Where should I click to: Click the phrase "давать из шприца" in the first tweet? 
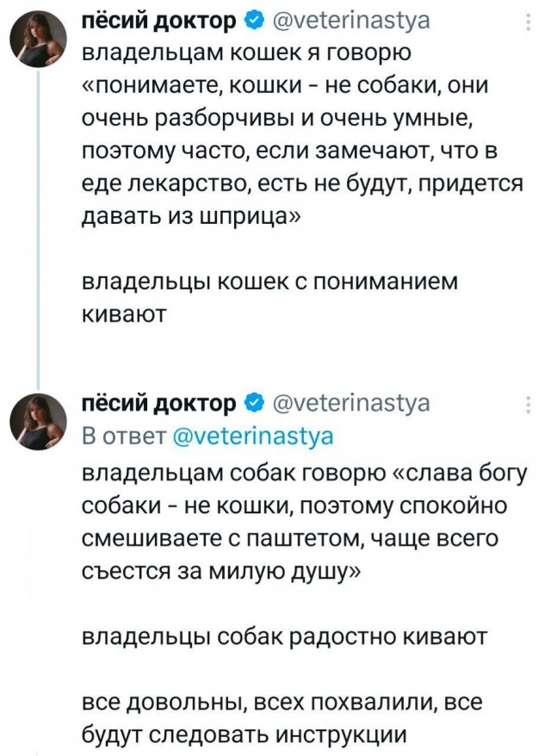click(189, 214)
